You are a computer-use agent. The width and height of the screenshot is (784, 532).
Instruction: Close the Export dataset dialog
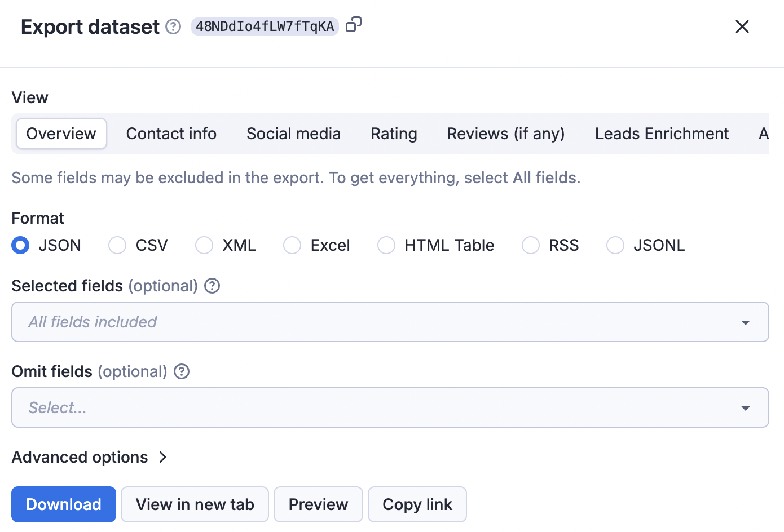tap(742, 26)
